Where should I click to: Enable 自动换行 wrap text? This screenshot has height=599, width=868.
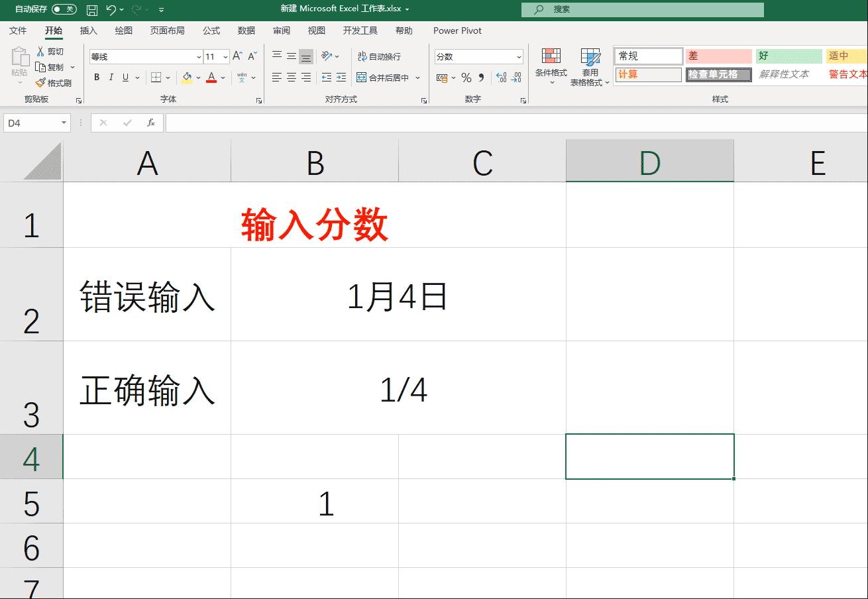tap(378, 56)
